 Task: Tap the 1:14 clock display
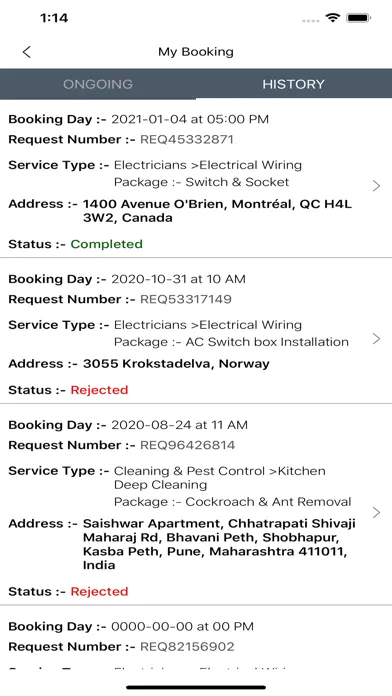point(54,18)
